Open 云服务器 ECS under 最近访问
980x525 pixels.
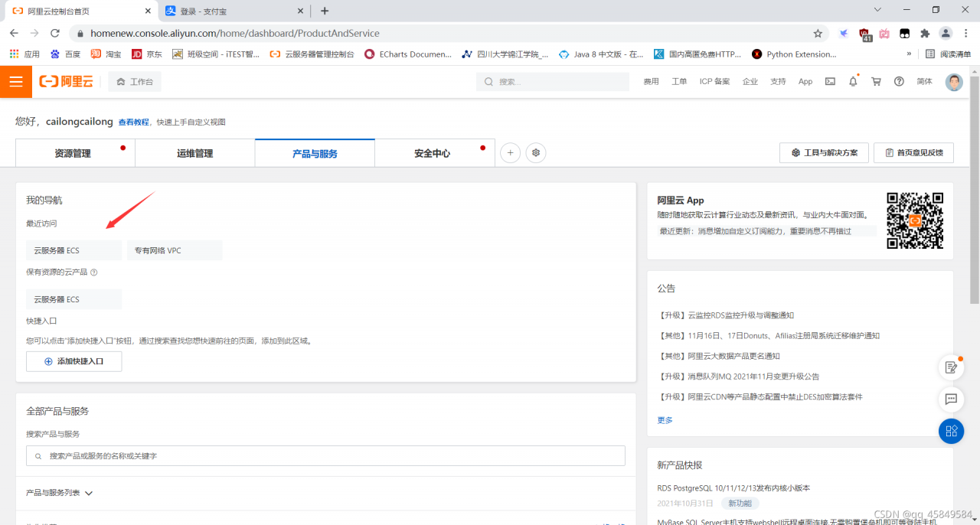[74, 250]
